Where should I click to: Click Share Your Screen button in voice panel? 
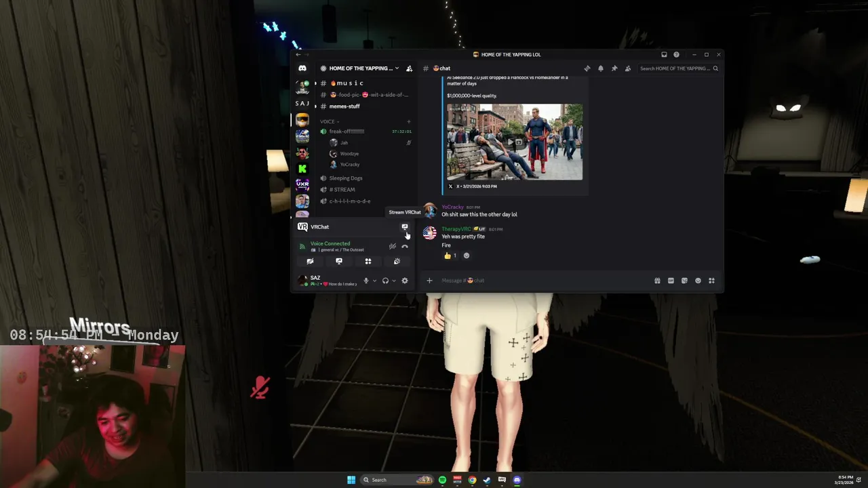[339, 261]
